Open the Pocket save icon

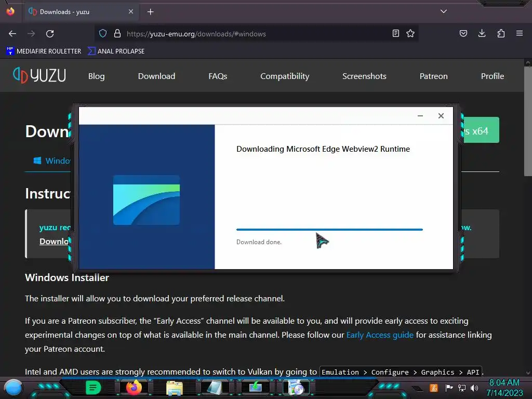463,33
